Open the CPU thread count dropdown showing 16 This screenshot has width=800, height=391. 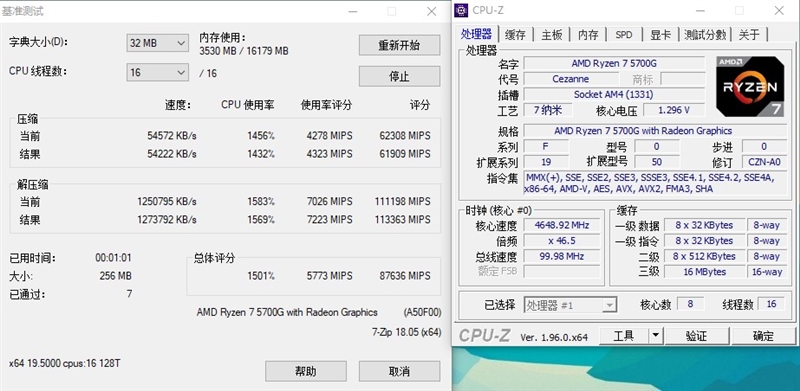point(158,72)
